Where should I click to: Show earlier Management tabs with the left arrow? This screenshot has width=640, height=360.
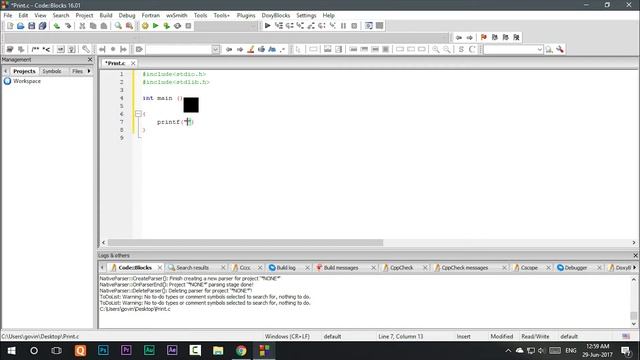pos(6,71)
